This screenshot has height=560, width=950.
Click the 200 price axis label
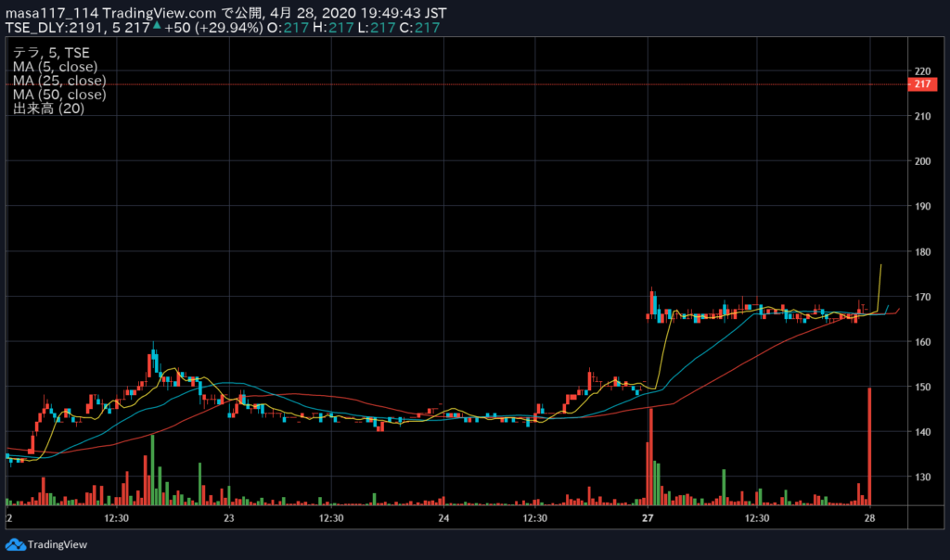tap(923, 161)
